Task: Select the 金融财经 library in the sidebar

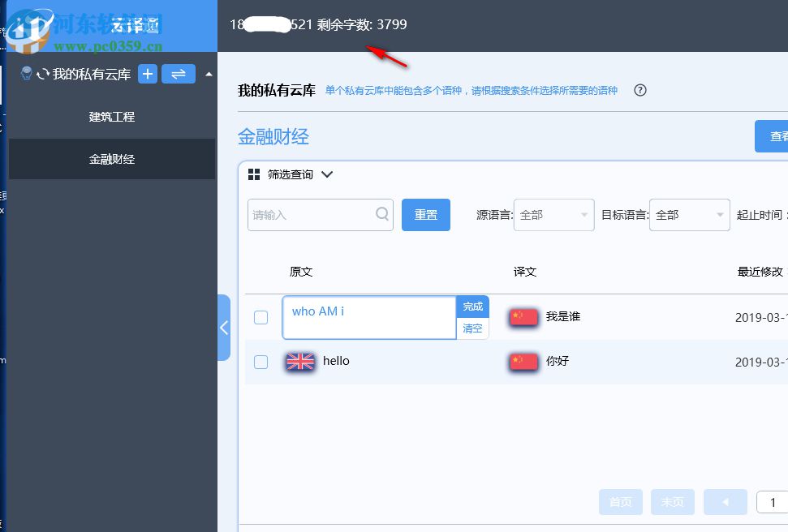Action: [111, 159]
